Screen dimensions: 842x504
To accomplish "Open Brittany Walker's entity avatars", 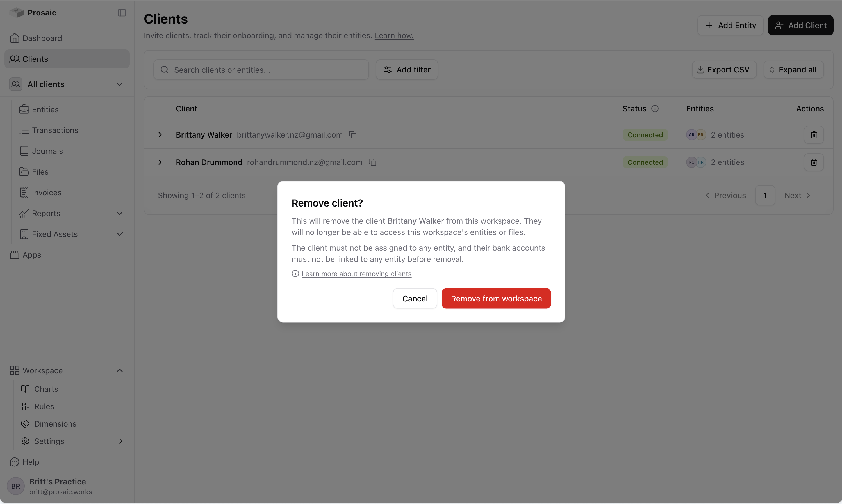I will click(696, 135).
